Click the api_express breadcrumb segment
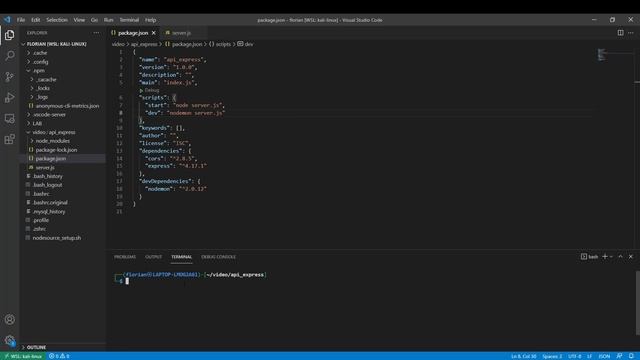The width and height of the screenshot is (640, 360). [x=144, y=44]
